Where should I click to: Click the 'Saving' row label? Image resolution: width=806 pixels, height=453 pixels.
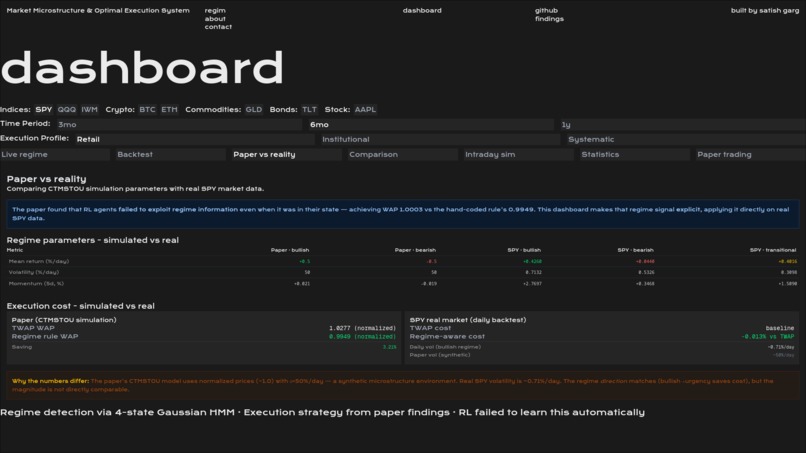click(22, 347)
